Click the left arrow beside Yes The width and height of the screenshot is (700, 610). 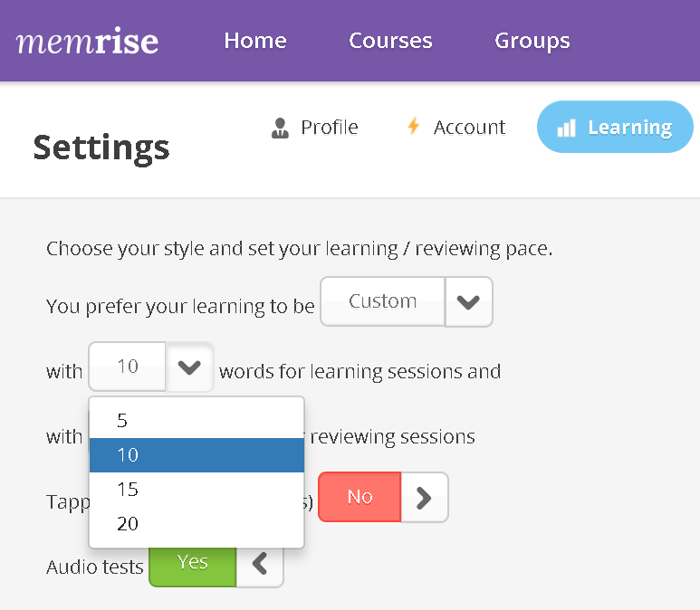(x=259, y=563)
